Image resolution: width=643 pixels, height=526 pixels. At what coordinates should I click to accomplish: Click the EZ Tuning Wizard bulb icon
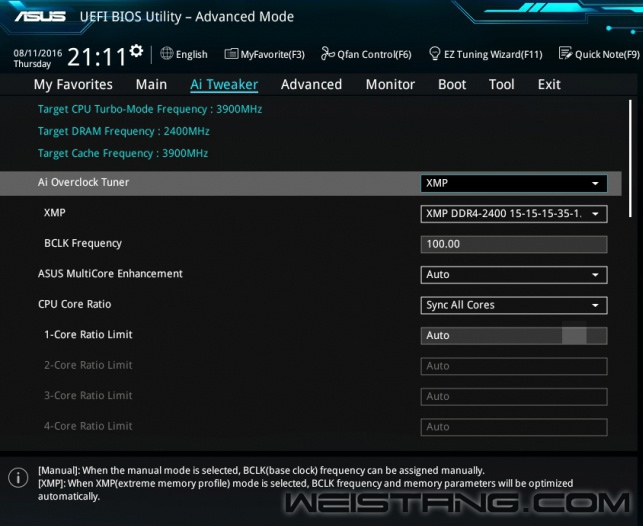[x=434, y=54]
